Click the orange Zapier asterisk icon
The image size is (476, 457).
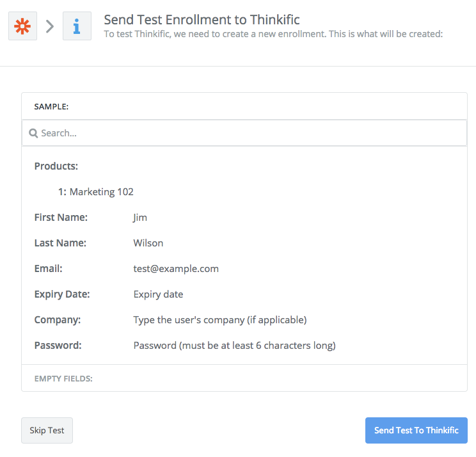[x=22, y=26]
